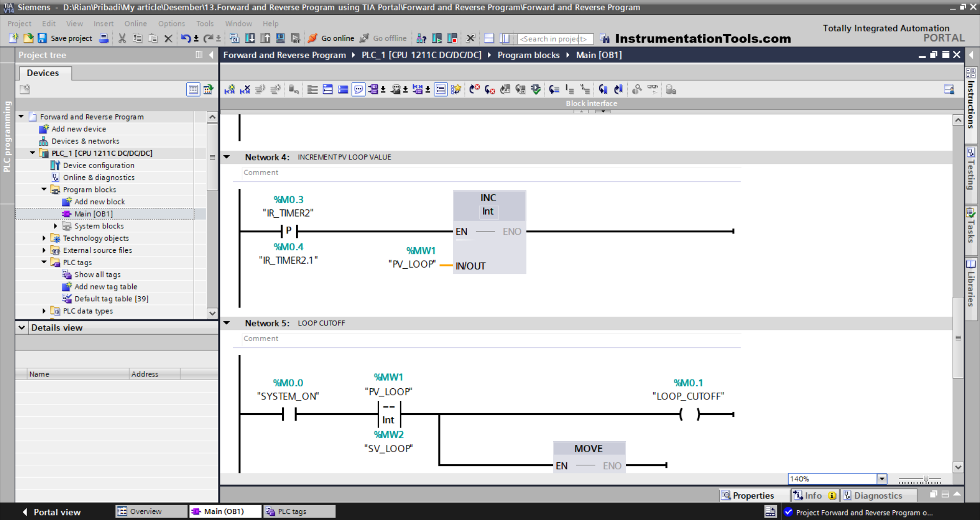Image resolution: width=980 pixels, height=520 pixels.
Task: Click Open all networks icon
Action: [x=328, y=89]
